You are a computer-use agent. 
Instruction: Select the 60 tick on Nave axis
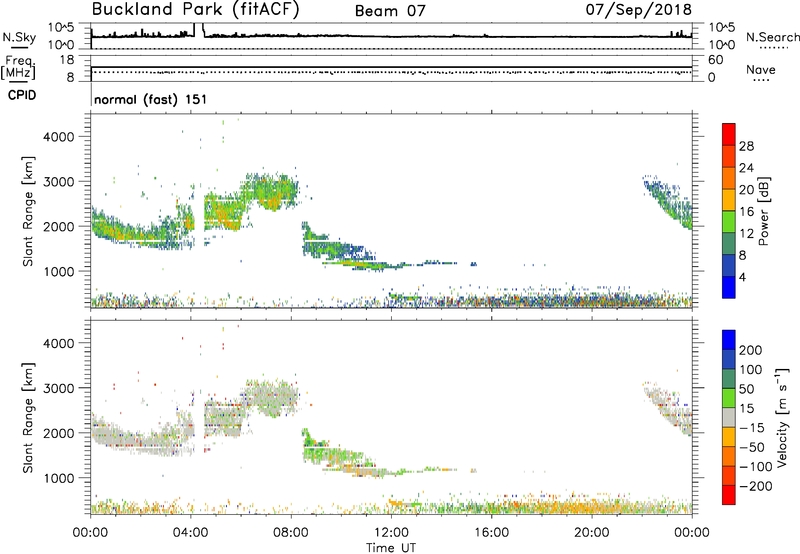(x=715, y=60)
